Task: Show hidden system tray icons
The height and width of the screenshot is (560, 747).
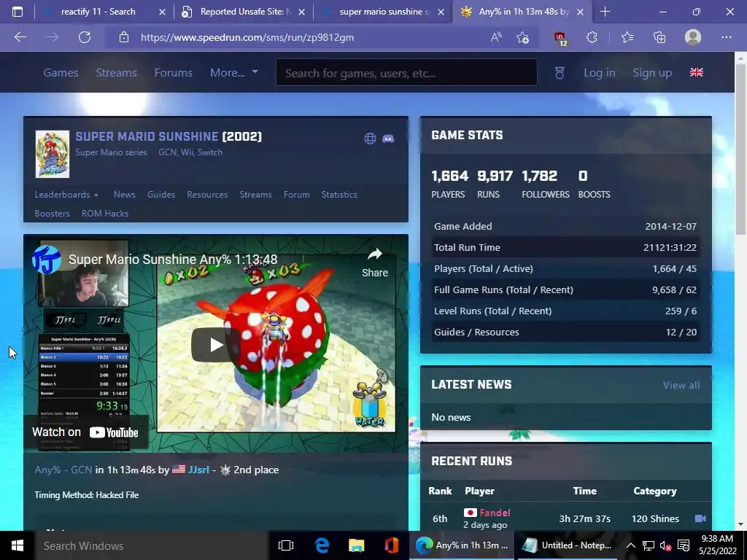Action: 630,545
